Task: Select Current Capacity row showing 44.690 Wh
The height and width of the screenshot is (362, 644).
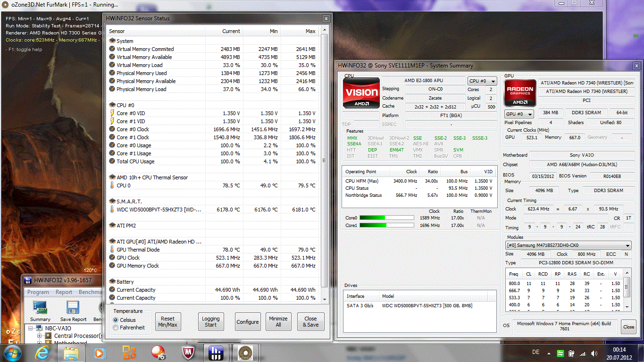Action: point(213,290)
